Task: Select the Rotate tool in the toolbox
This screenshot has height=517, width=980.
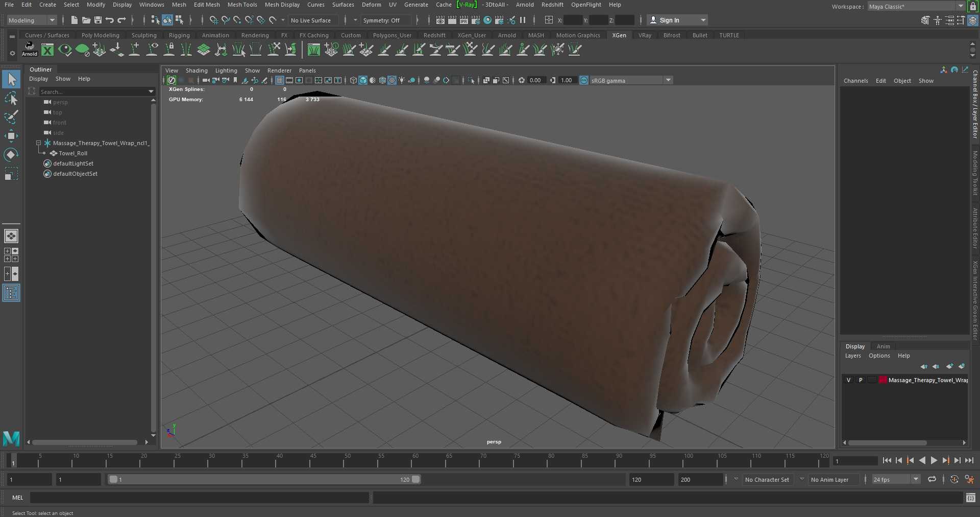Action: point(11,154)
